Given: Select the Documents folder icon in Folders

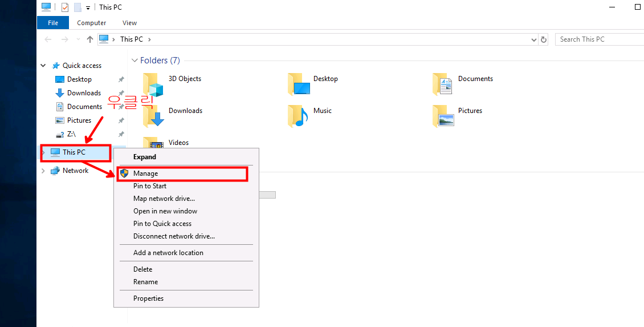Looking at the screenshot, I should pyautogui.click(x=442, y=84).
